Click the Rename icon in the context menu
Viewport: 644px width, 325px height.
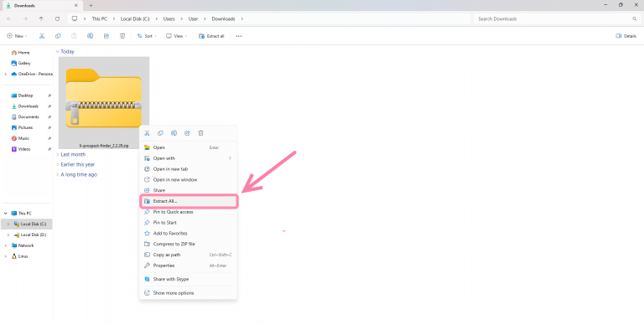pyautogui.click(x=174, y=133)
